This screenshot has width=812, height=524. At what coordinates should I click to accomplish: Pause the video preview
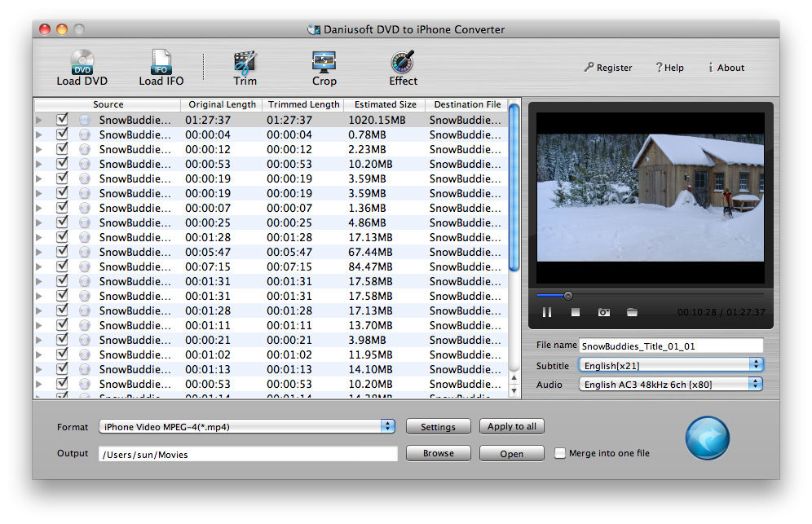(x=547, y=312)
